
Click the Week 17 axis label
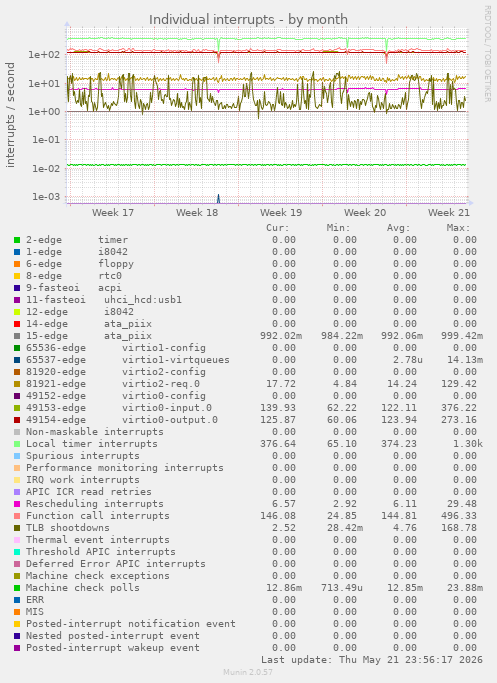click(112, 213)
